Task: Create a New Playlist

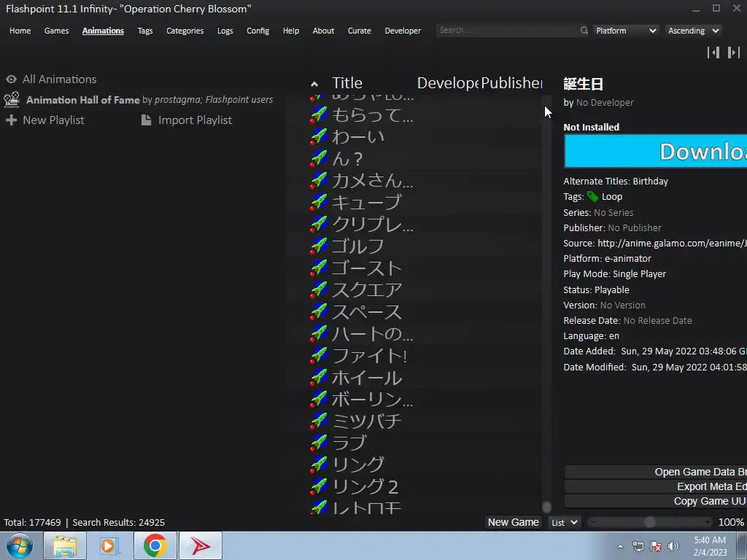Action: (x=45, y=120)
